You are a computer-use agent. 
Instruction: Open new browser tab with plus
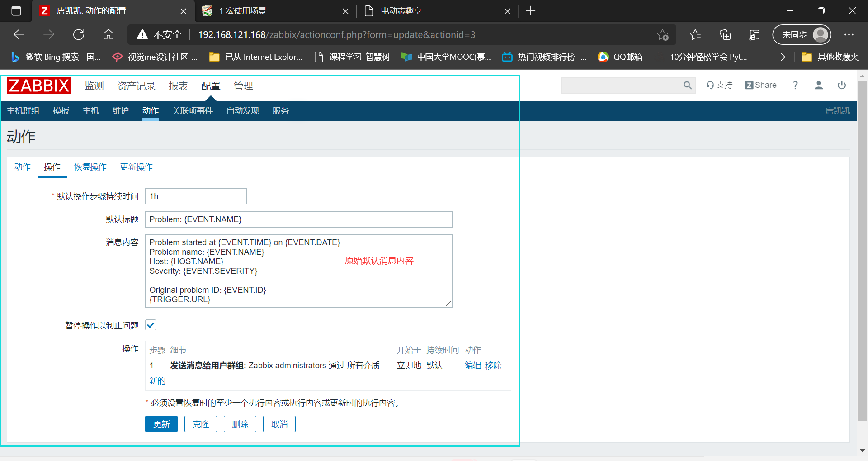[531, 11]
